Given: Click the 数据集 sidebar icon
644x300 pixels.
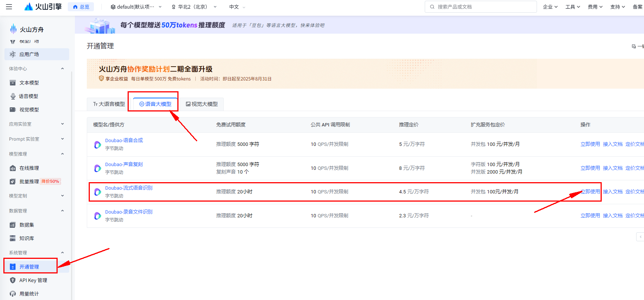Looking at the screenshot, I should coord(13,225).
